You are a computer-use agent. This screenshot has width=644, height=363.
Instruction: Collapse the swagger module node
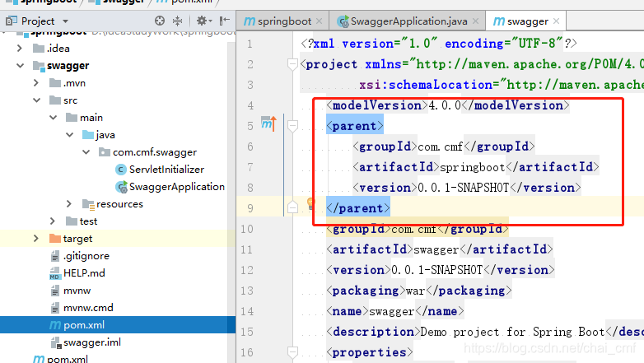(20, 66)
